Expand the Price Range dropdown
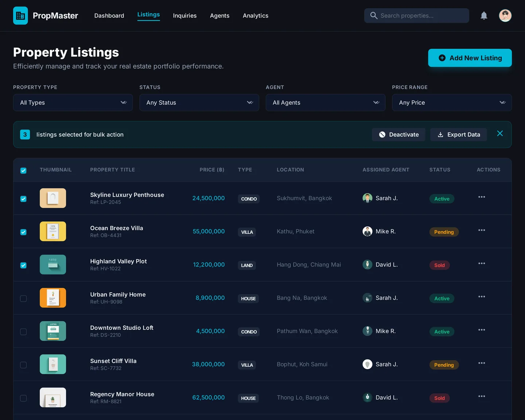The image size is (525, 420). click(x=451, y=102)
